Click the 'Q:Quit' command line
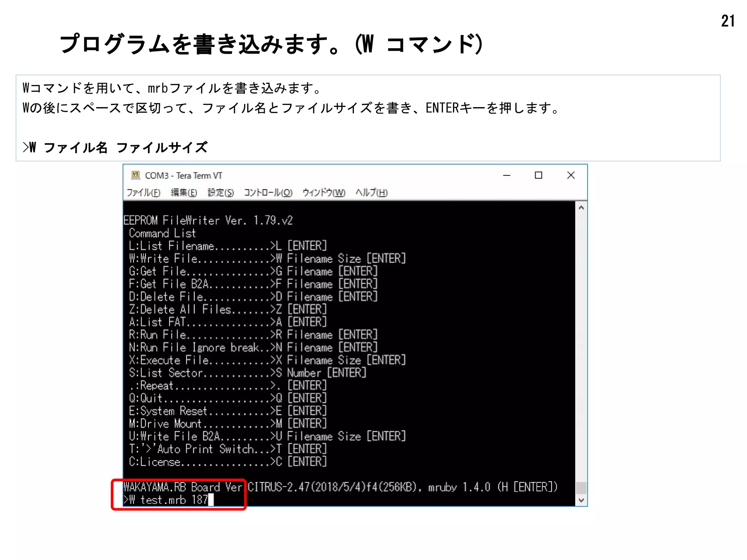Screen dimensions: 747x560 pos(228,398)
